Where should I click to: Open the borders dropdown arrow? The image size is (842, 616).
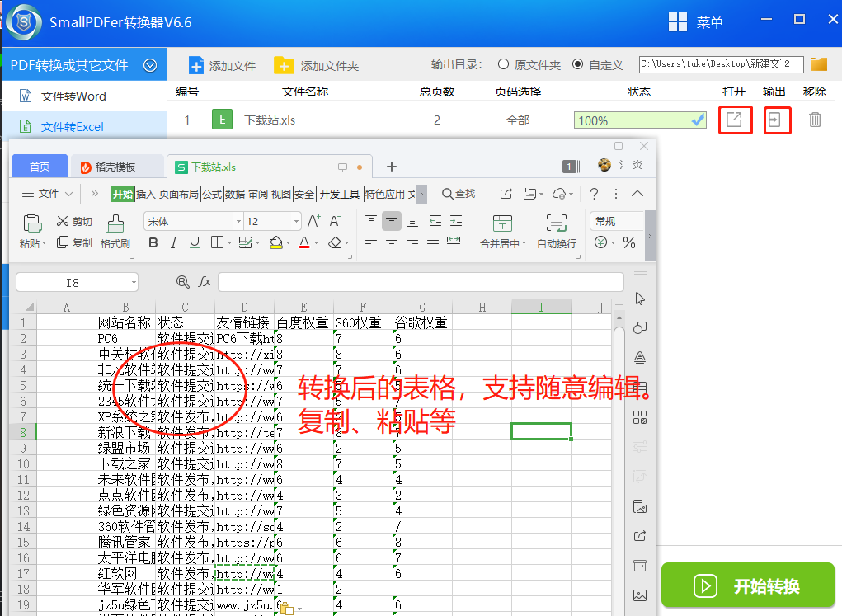230,242
